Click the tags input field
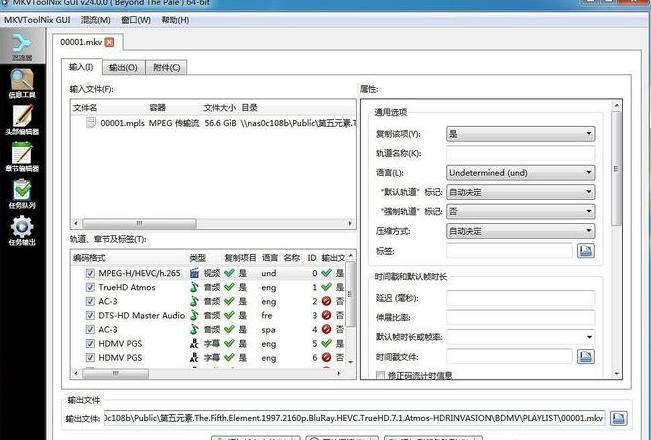This screenshot has width=651, height=440. (509, 251)
